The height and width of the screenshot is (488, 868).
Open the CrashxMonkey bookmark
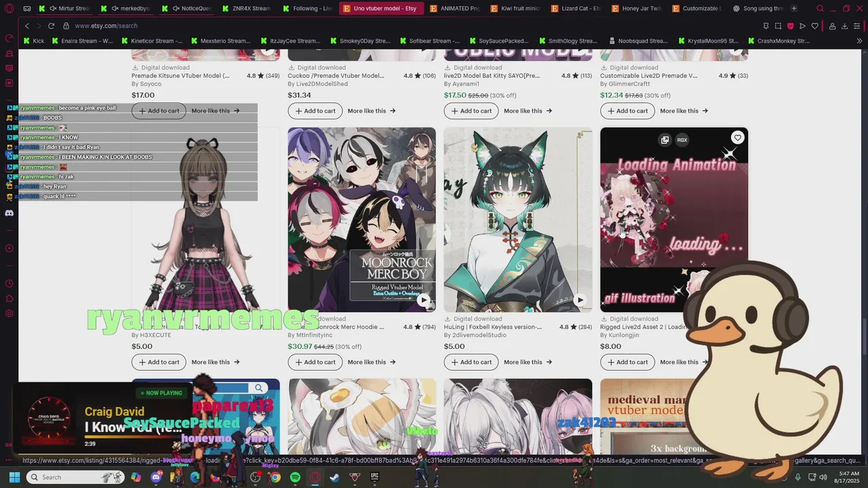click(x=778, y=41)
